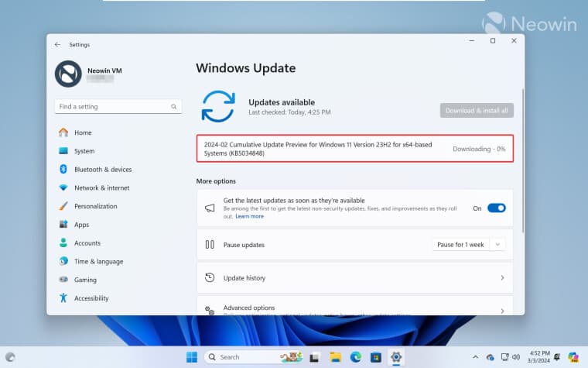Screen dimensions: 588x368
Task: Open Microsoft Store from taskbar
Action: 376,357
